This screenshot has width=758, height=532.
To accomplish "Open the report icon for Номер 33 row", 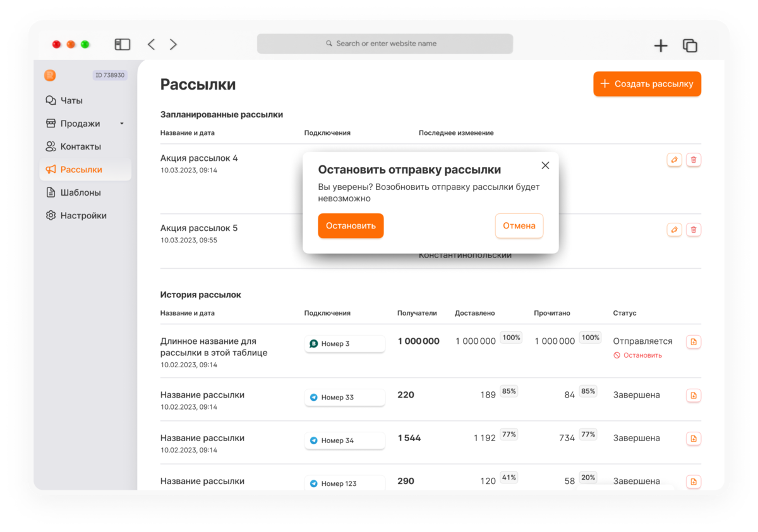I will pyautogui.click(x=694, y=396).
